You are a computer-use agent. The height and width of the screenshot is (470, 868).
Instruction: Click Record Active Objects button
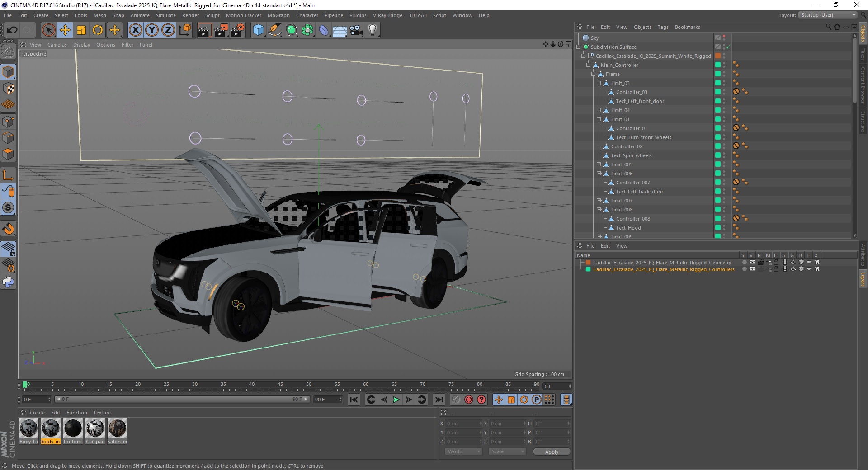[x=456, y=399]
